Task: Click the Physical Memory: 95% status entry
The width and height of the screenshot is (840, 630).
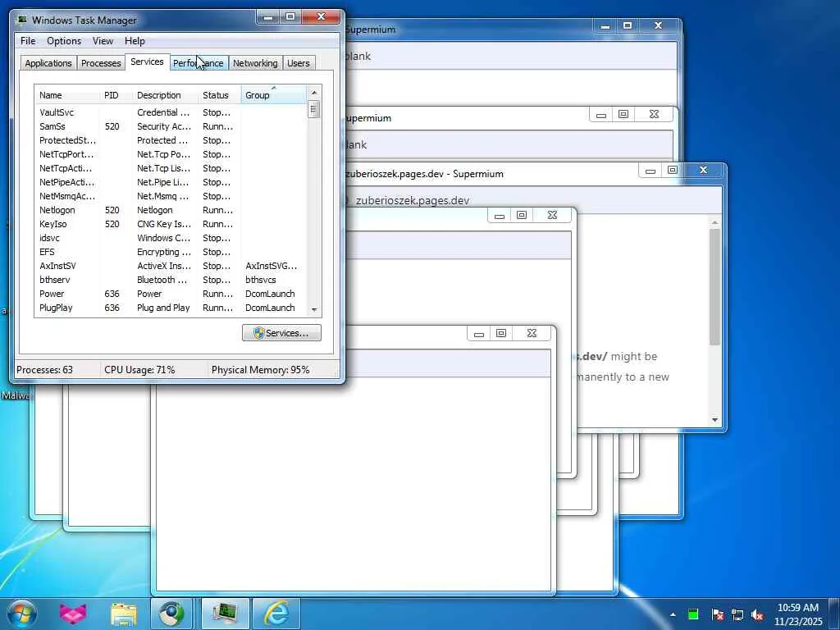Action: 260,370
